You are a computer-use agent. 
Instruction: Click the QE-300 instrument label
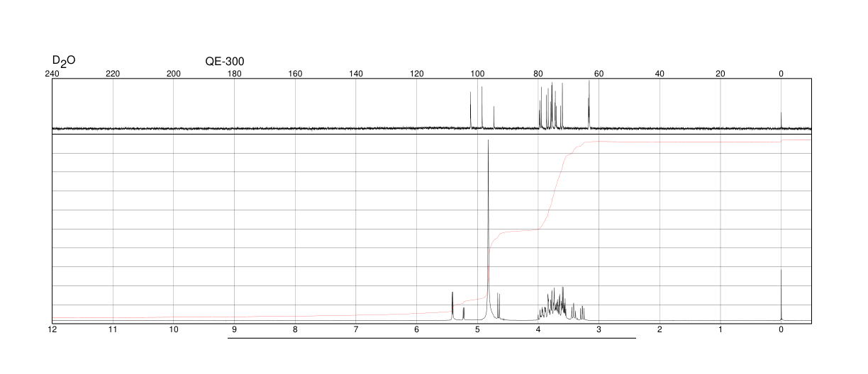point(225,62)
